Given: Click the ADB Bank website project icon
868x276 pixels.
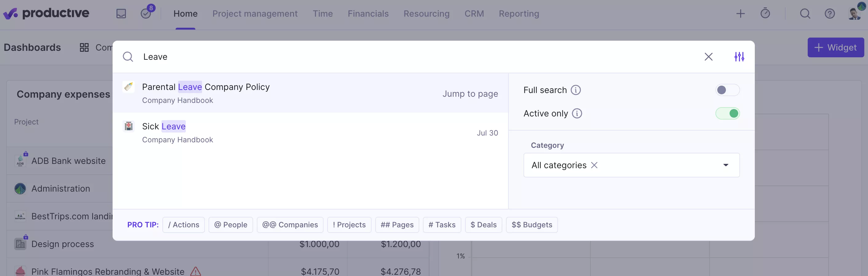Looking at the screenshot, I should pyautogui.click(x=20, y=161).
